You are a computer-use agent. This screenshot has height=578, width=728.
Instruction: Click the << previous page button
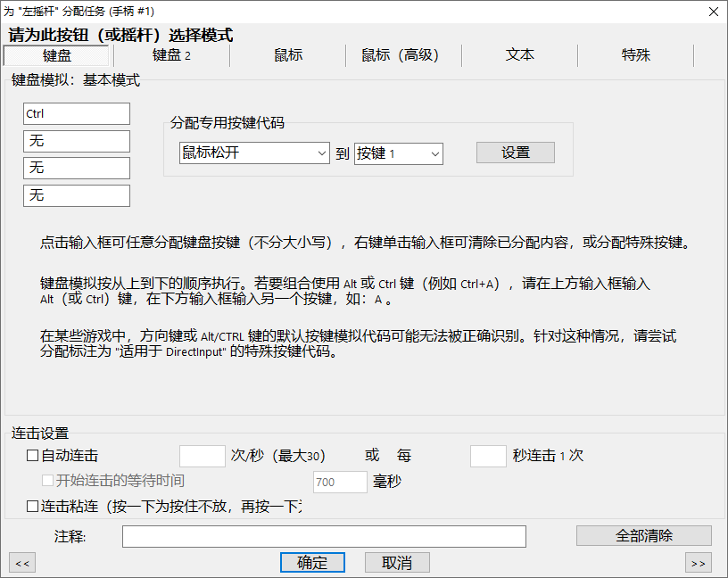(21, 562)
